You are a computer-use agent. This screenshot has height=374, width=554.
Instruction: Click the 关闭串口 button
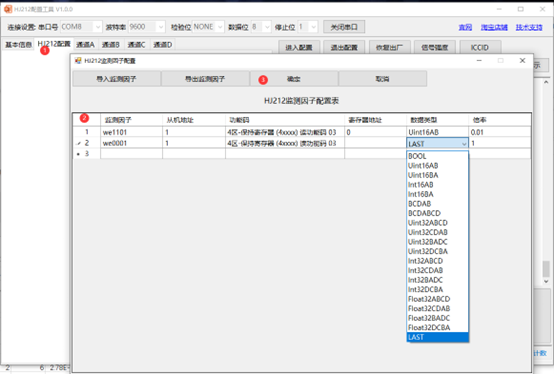tap(344, 27)
